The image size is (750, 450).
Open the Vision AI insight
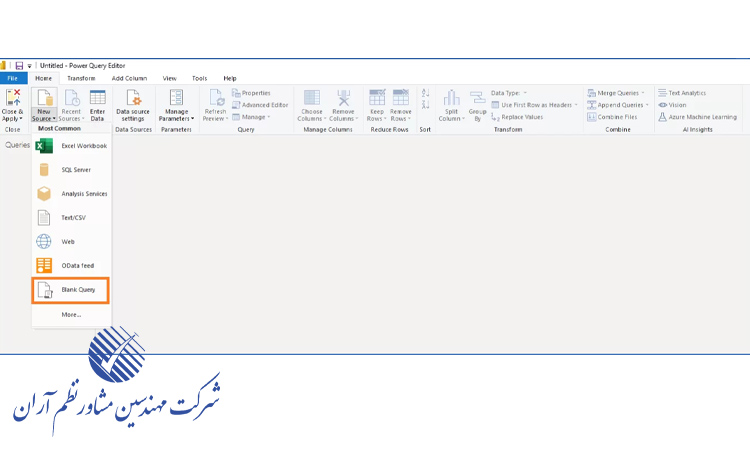(x=672, y=105)
